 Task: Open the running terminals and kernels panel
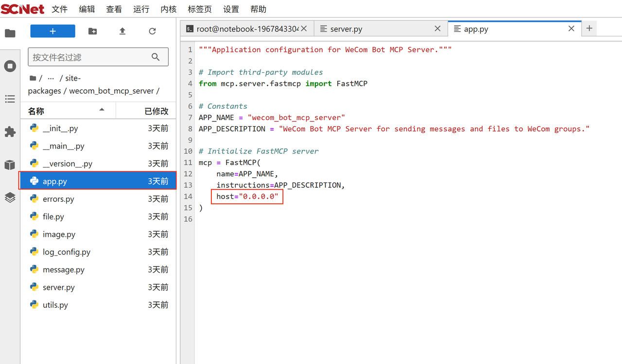[x=10, y=66]
